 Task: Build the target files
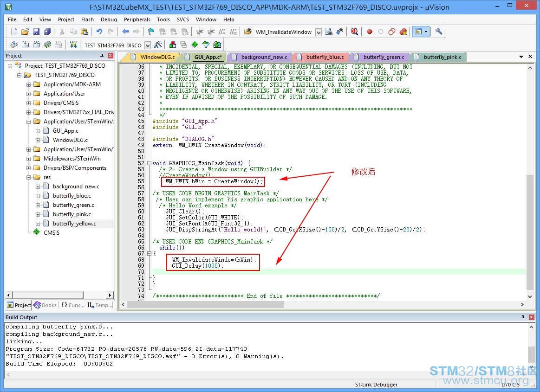pos(25,45)
